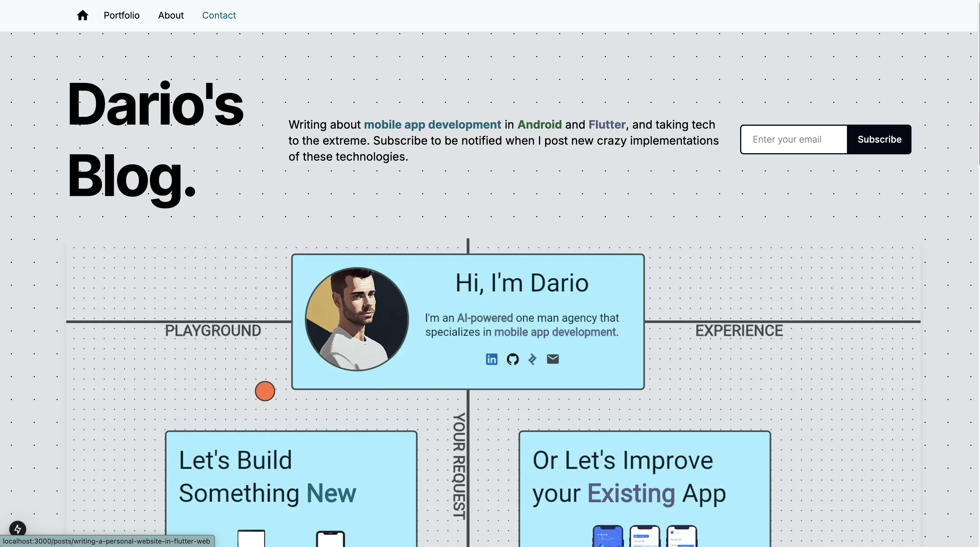Click the email envelope icon on Dario's card
Image resolution: width=980 pixels, height=547 pixels.
(553, 359)
